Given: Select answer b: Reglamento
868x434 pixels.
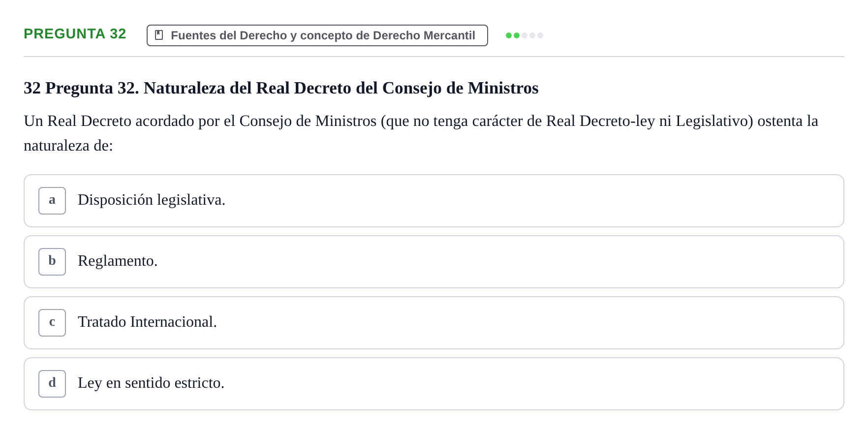Looking at the screenshot, I should tap(434, 262).
